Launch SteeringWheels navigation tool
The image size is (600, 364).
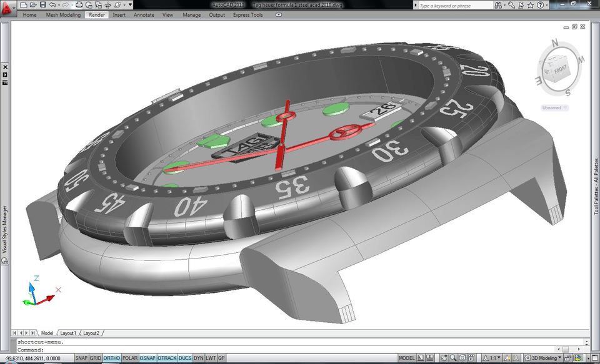point(464,357)
